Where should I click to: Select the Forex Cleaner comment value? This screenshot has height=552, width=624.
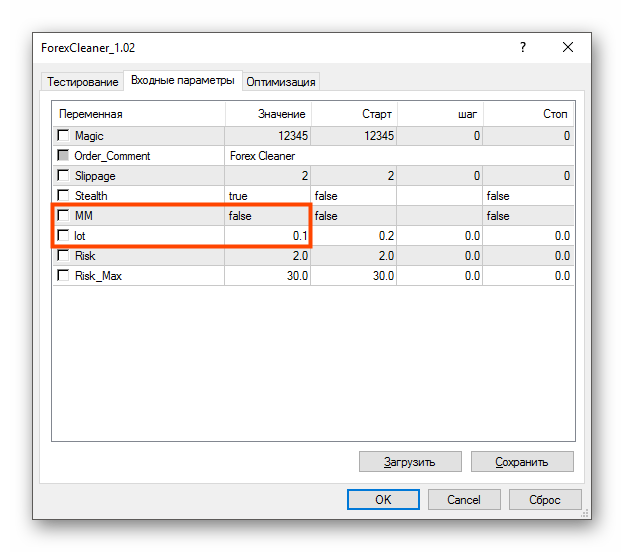[399, 156]
